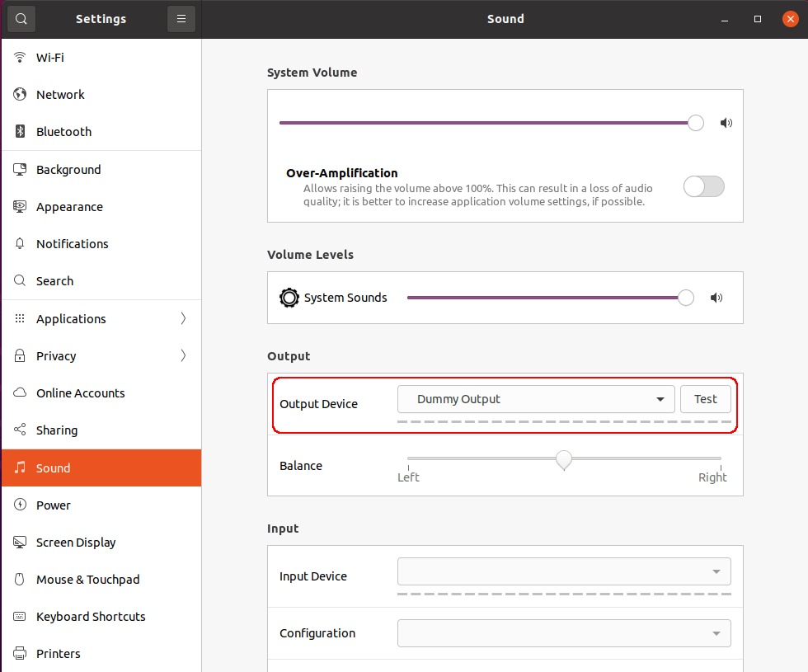
Task: Open the Output Device dropdown
Action: point(536,399)
